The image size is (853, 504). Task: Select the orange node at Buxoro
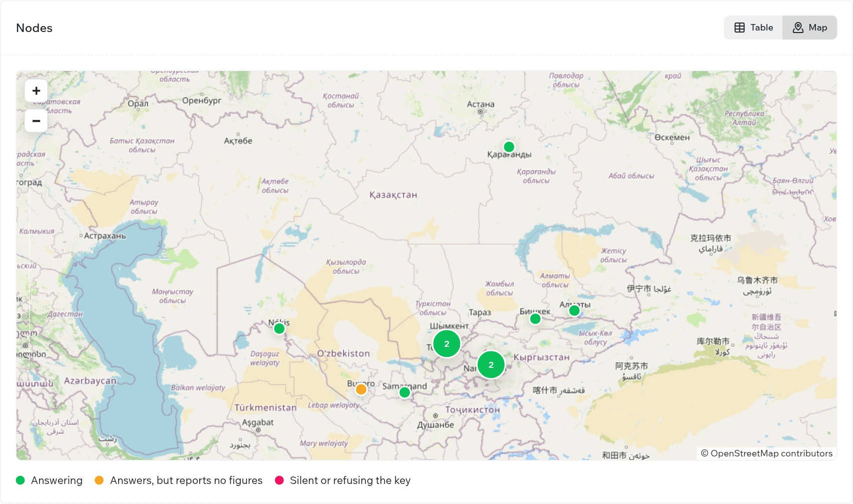[x=361, y=389]
